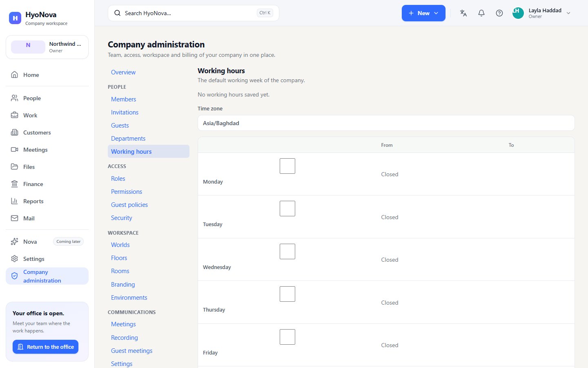Open the Recording link
The image size is (588, 368).
125,338
